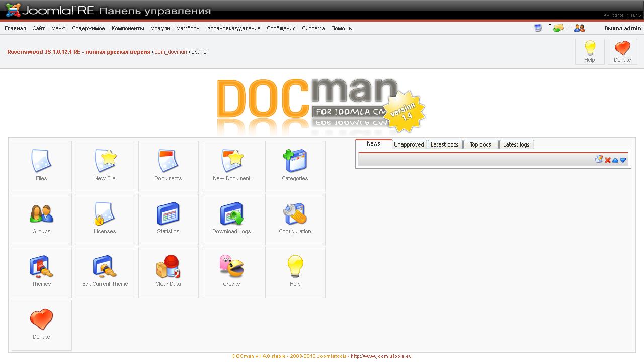644x362 pixels.
Task: Click the DOCman v1.4.0.stable footer text
Action: tap(259, 356)
